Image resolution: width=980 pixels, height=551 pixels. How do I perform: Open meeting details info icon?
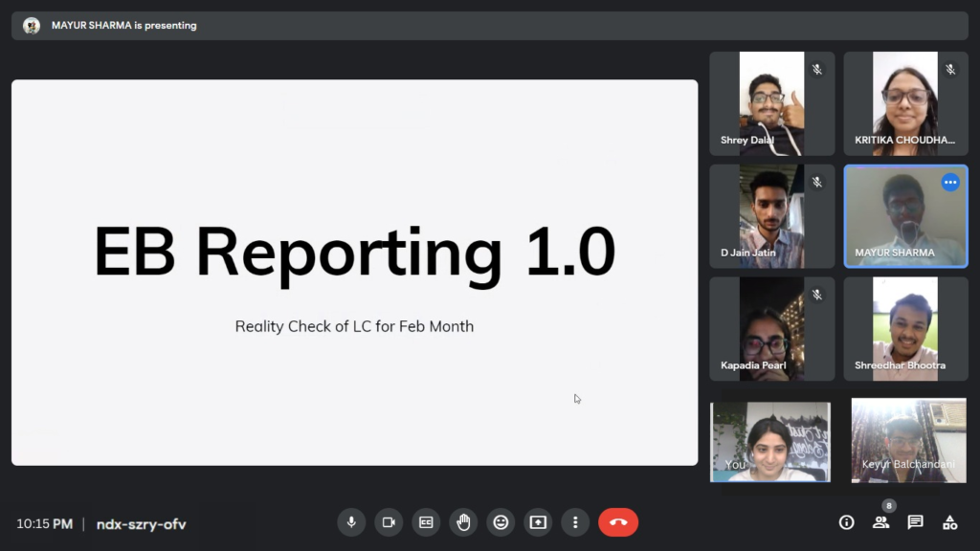[x=846, y=522]
